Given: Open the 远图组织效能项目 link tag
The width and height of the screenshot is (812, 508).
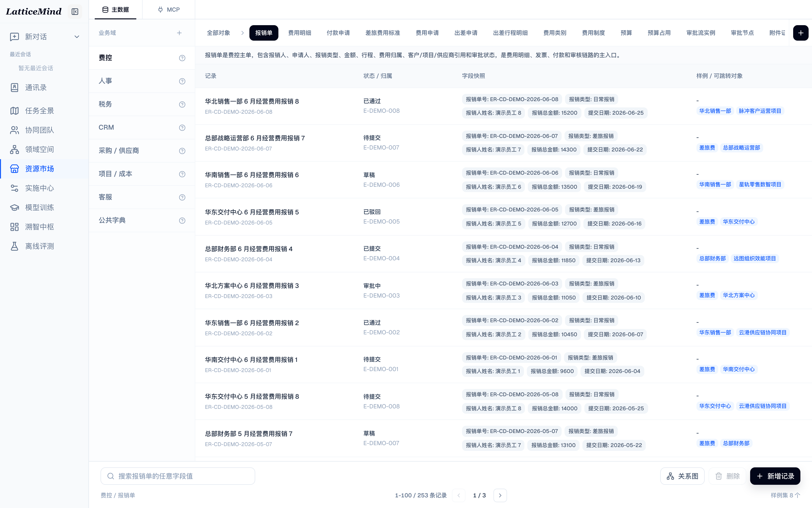Looking at the screenshot, I should [754, 258].
